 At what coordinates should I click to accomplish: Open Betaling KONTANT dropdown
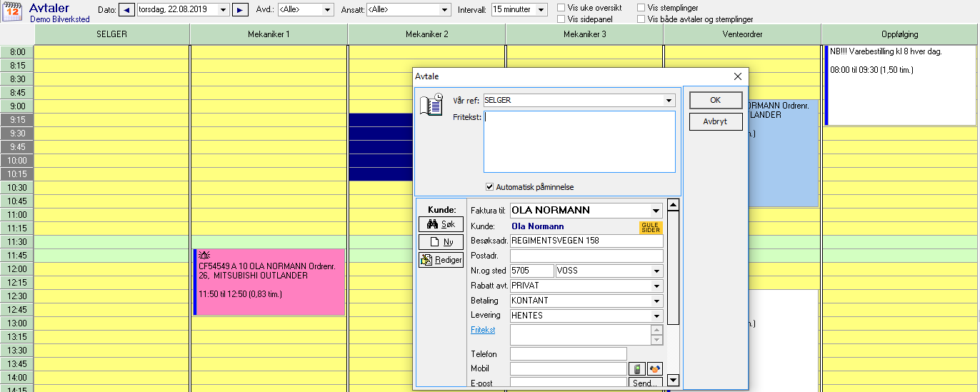point(656,301)
